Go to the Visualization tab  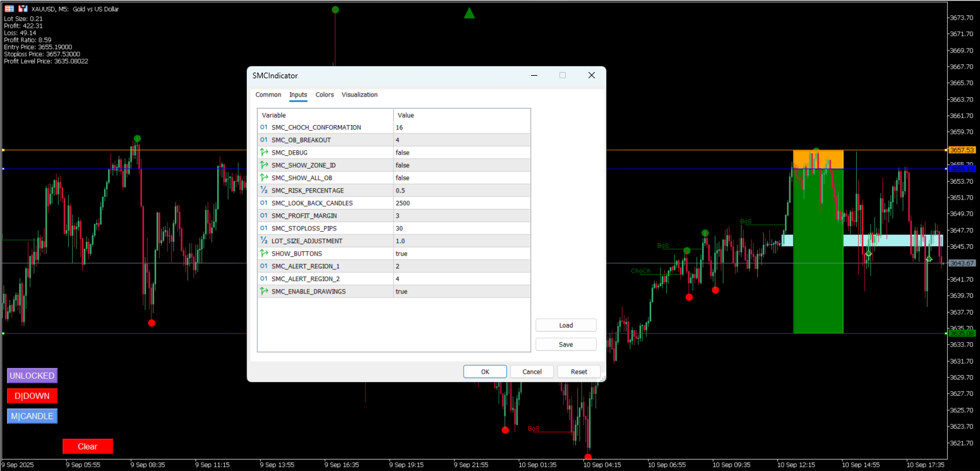[x=360, y=95]
